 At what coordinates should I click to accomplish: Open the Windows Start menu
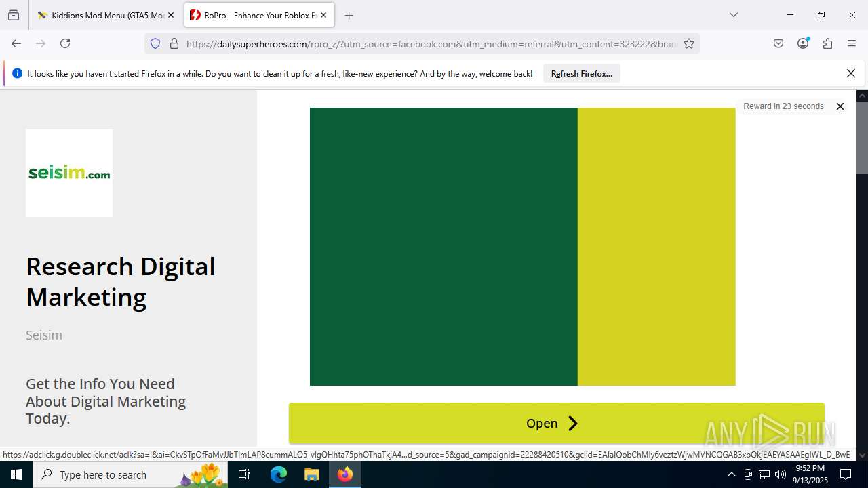pyautogui.click(x=16, y=474)
